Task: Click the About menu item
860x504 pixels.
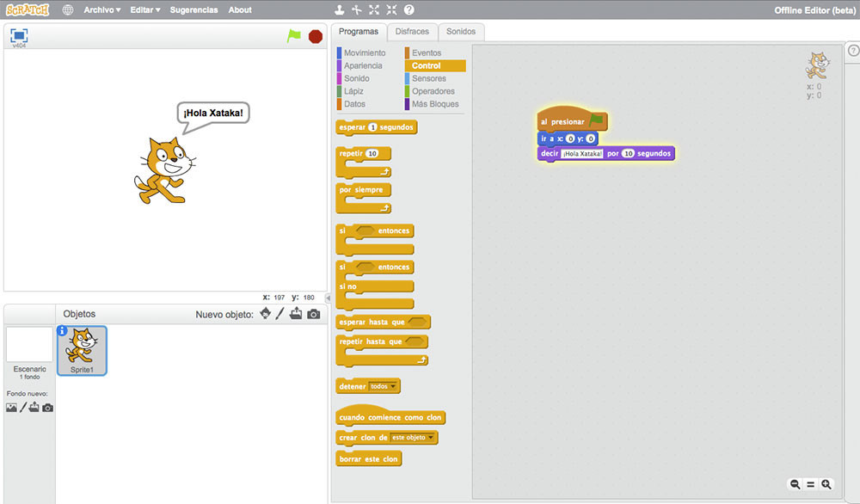Action: (240, 9)
